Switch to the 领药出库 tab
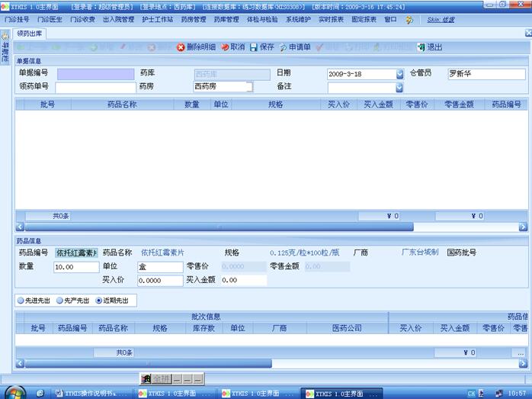The image size is (532, 399). [30, 34]
